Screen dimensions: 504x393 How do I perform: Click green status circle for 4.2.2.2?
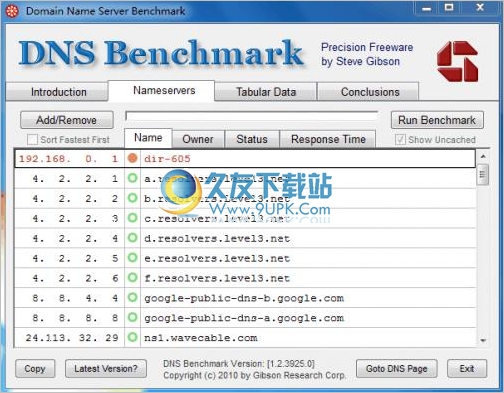point(132,198)
